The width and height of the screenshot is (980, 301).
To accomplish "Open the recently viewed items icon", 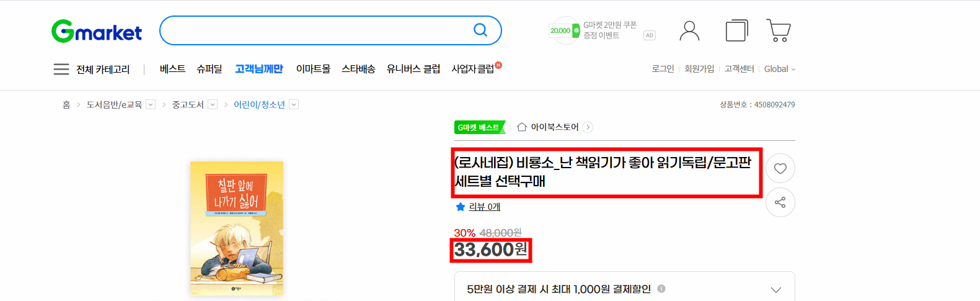I will [736, 30].
